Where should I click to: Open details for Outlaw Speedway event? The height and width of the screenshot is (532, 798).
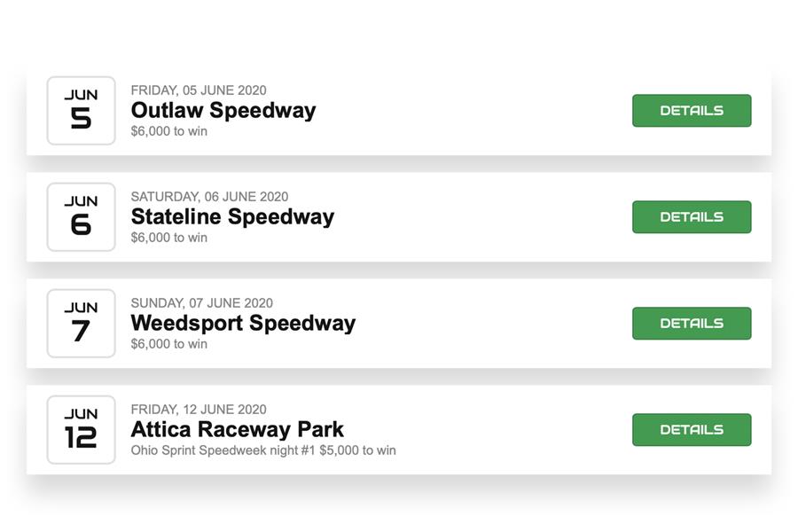point(692,111)
